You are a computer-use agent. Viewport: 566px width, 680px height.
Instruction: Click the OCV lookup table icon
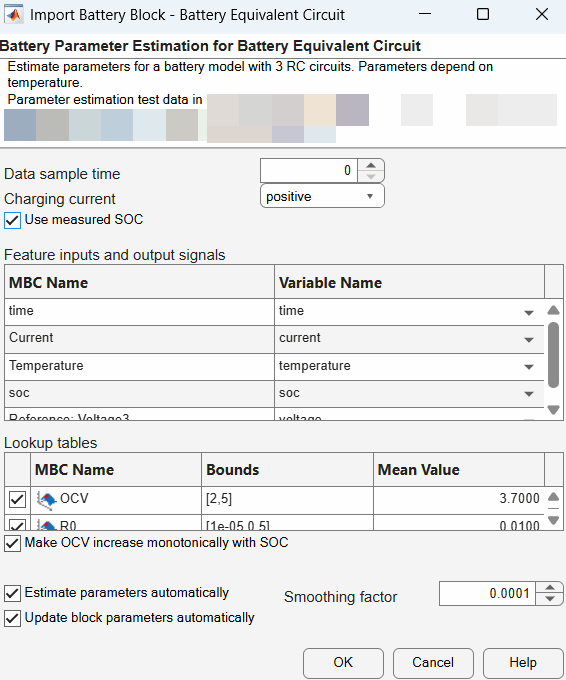[x=46, y=500]
